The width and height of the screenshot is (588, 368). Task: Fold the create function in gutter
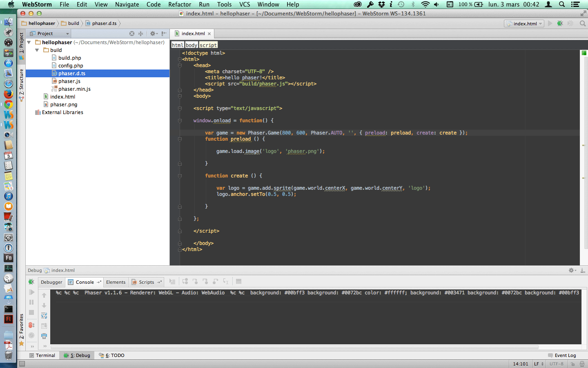(x=180, y=176)
